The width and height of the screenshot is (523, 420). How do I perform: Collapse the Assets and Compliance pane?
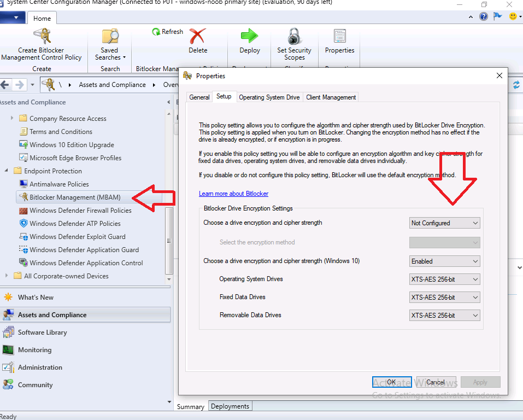168,102
